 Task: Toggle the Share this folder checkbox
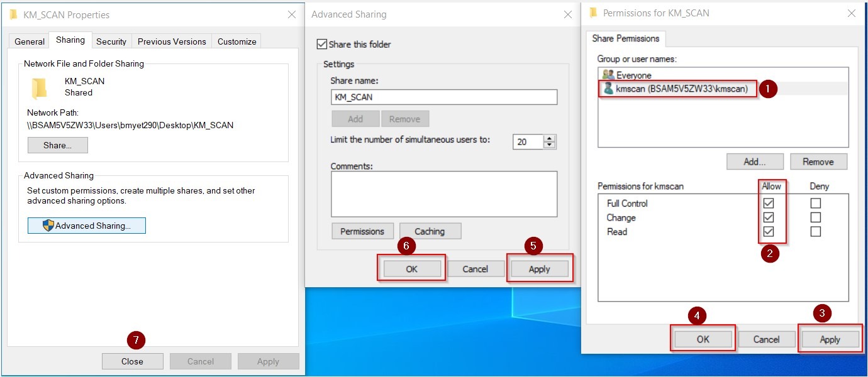coord(322,45)
